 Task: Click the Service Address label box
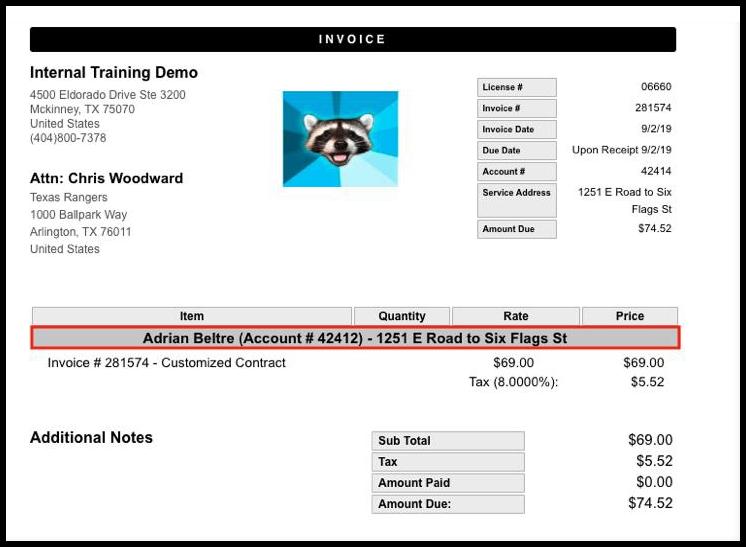point(516,199)
